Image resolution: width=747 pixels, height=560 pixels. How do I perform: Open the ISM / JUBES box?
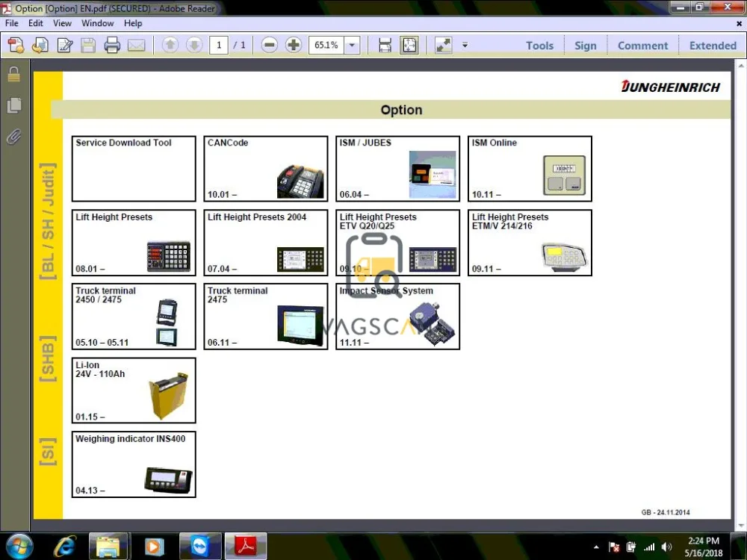coord(398,169)
